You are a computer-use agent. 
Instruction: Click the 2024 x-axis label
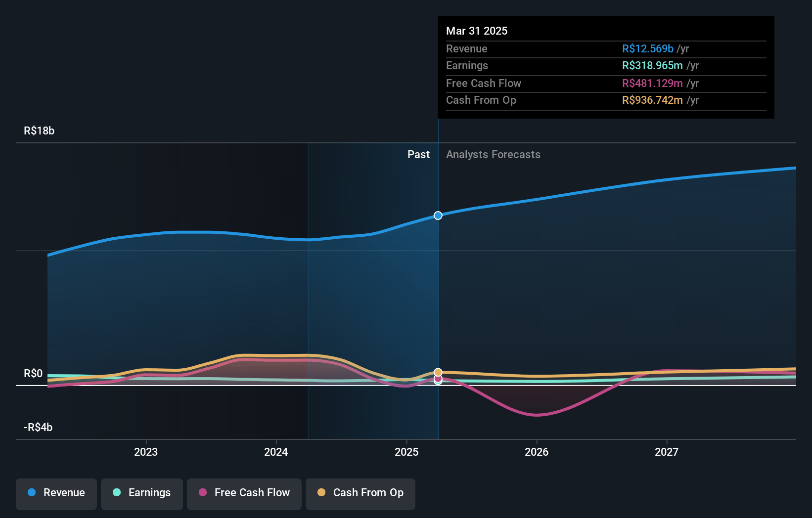276,452
